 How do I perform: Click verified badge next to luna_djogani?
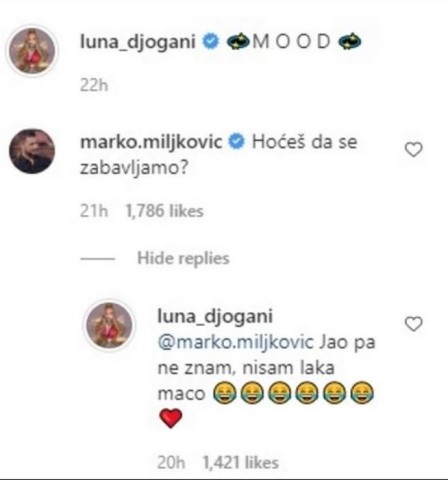pyautogui.click(x=211, y=42)
